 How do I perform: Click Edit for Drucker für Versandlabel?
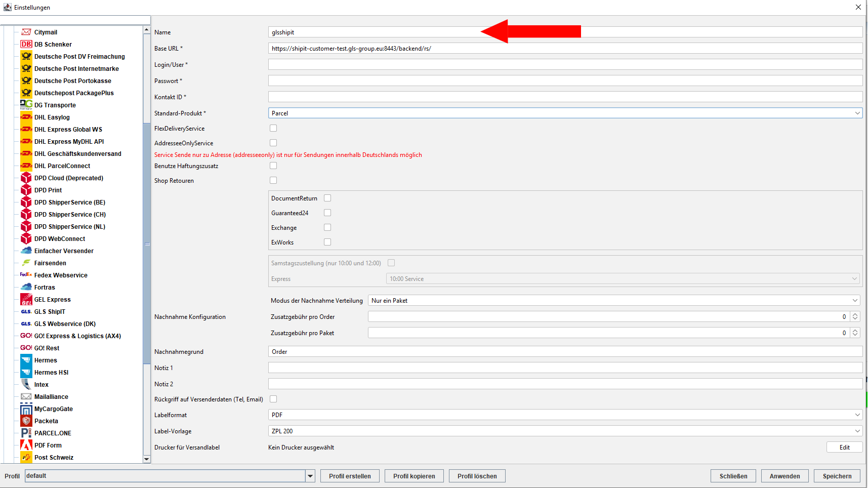tap(844, 447)
